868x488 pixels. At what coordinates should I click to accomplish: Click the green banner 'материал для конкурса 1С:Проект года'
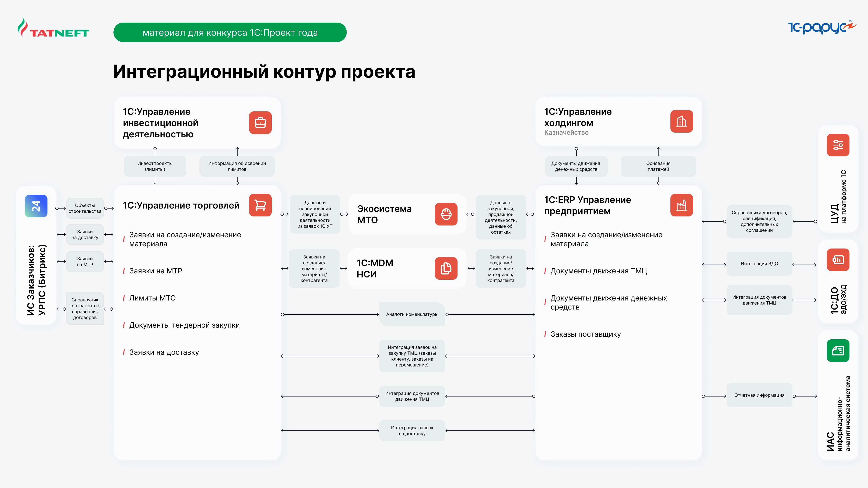click(230, 32)
